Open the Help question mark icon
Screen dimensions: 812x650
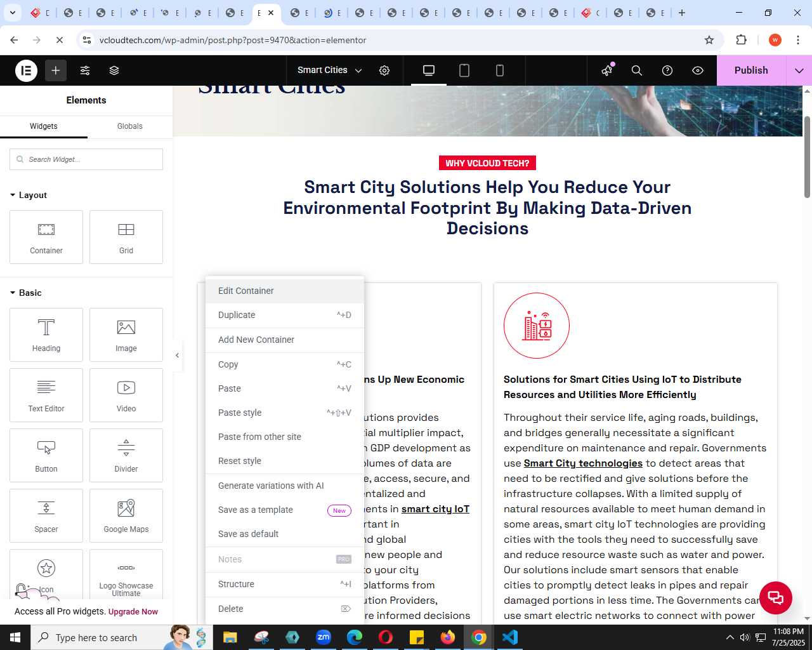[667, 70]
